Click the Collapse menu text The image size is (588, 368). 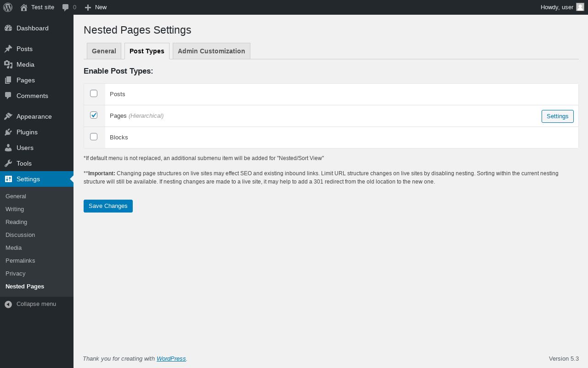click(x=36, y=304)
